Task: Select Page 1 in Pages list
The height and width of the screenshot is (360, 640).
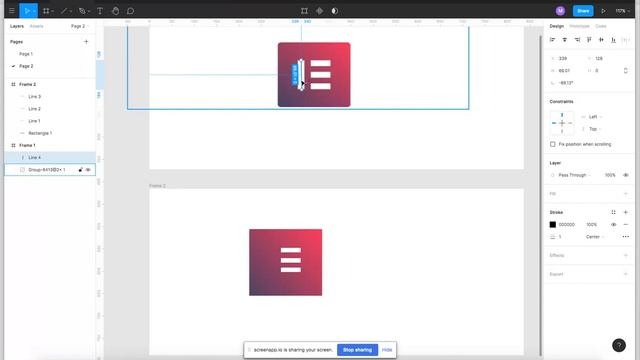Action: [26, 54]
